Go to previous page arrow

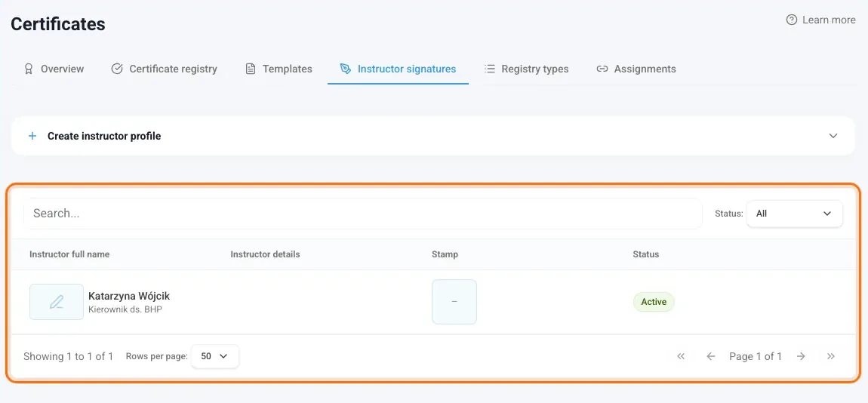711,356
